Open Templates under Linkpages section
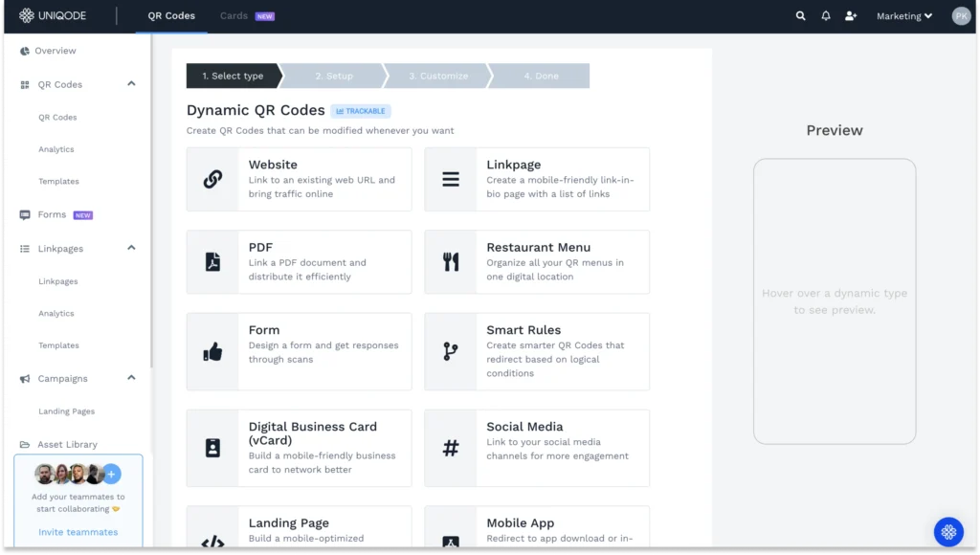Screen dimensions: 980x555 tap(58, 345)
